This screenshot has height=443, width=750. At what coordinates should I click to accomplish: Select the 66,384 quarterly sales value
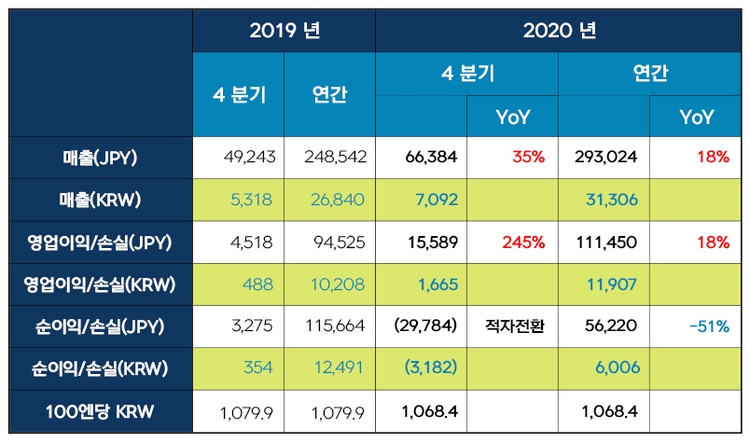(x=421, y=157)
